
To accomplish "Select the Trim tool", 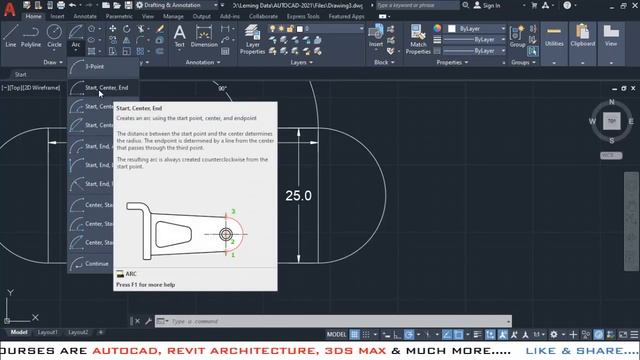I will pos(141,29).
